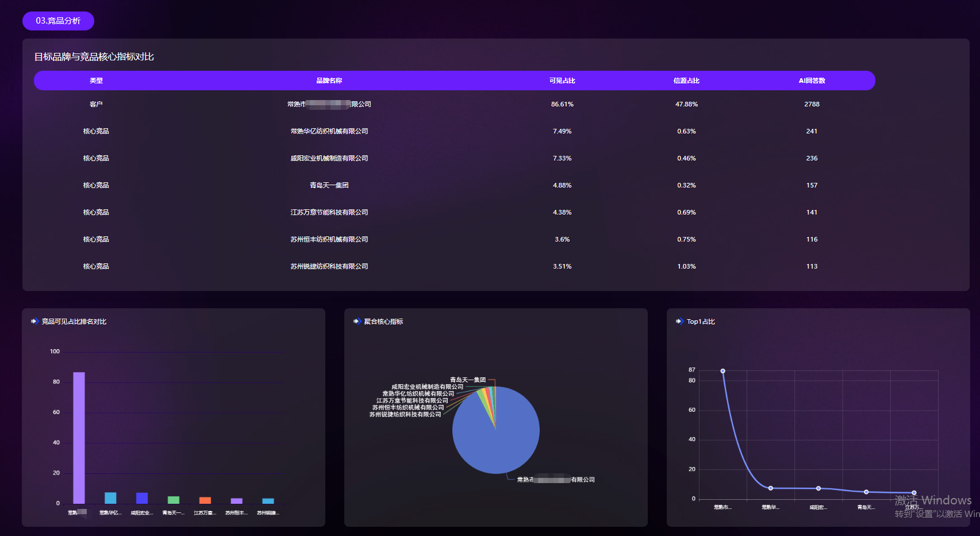Click the 可见占比 column header
Image resolution: width=980 pixels, height=536 pixels.
tap(562, 81)
